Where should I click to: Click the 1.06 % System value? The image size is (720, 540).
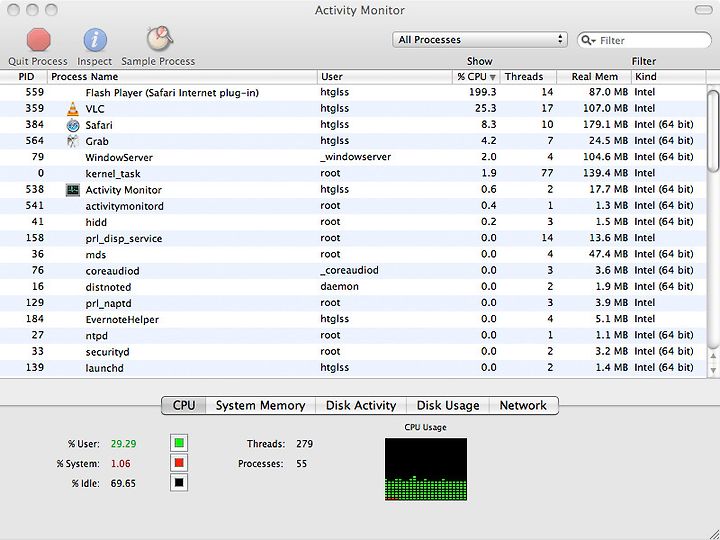(x=121, y=464)
